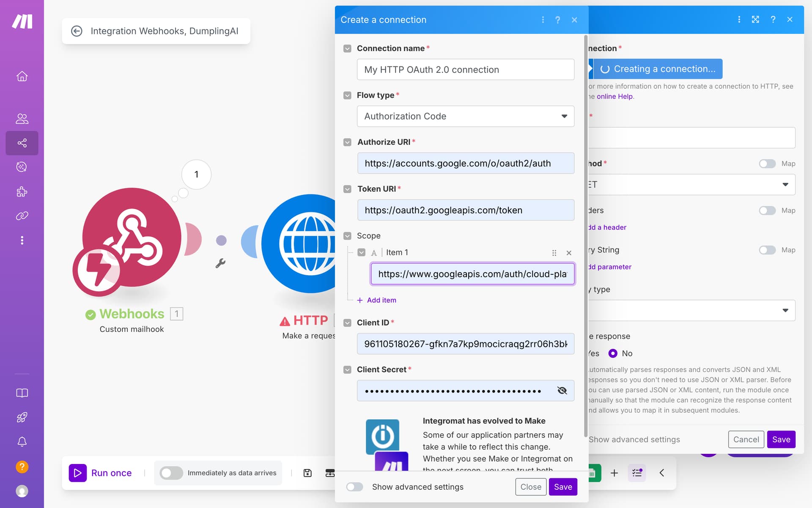Select the HTTP globe module
The height and width of the screenshot is (508, 812).
299,244
